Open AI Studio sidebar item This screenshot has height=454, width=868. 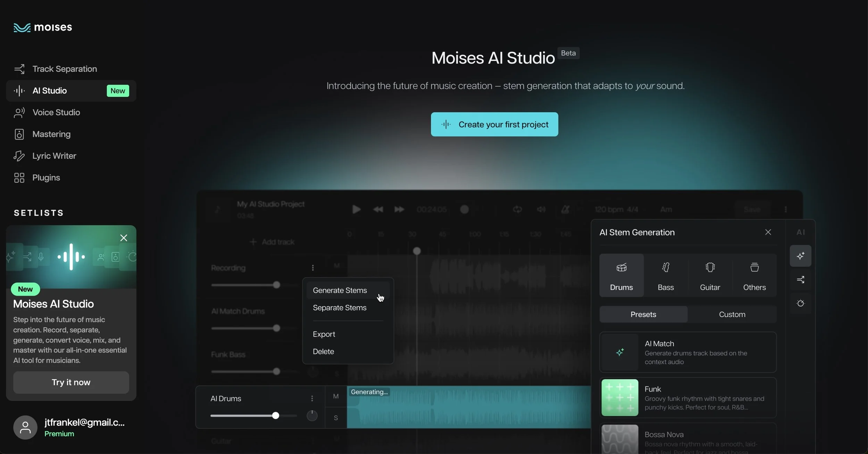pos(71,91)
